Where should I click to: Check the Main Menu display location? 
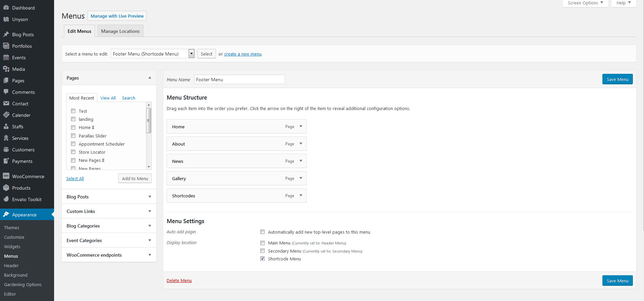(262, 243)
